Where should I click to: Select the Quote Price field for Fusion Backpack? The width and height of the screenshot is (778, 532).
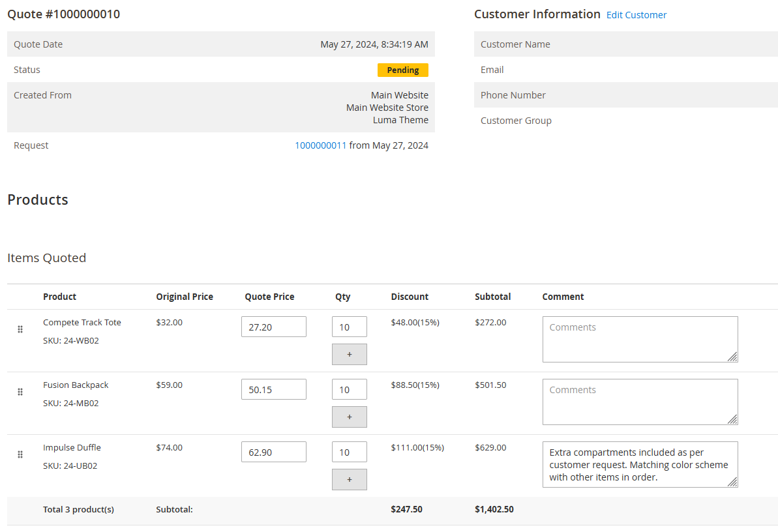coord(273,389)
